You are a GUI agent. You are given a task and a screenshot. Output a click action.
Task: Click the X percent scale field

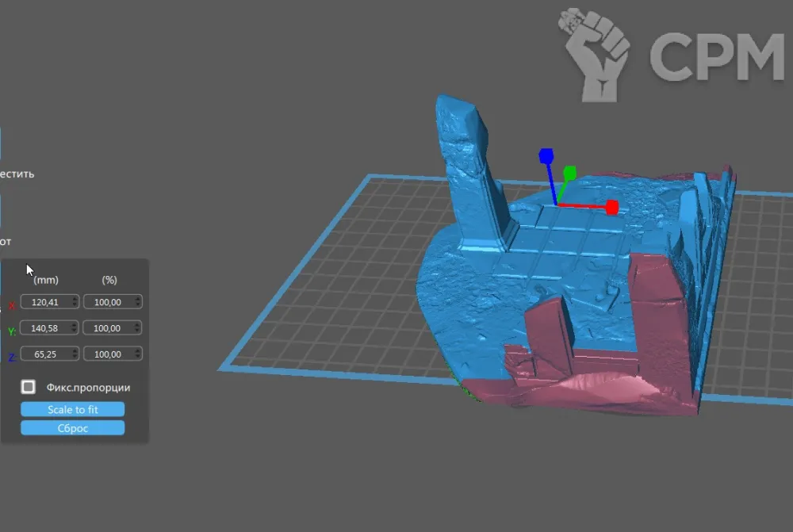(109, 301)
